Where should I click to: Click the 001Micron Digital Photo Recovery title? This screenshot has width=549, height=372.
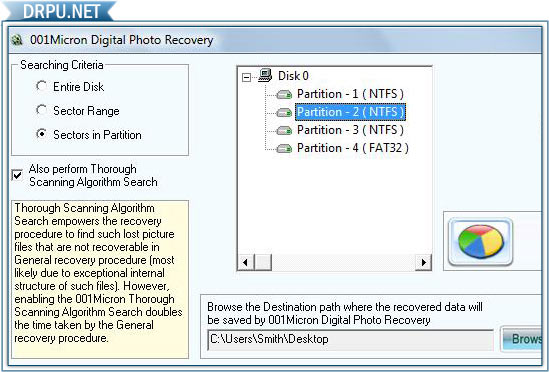pyautogui.click(x=121, y=40)
